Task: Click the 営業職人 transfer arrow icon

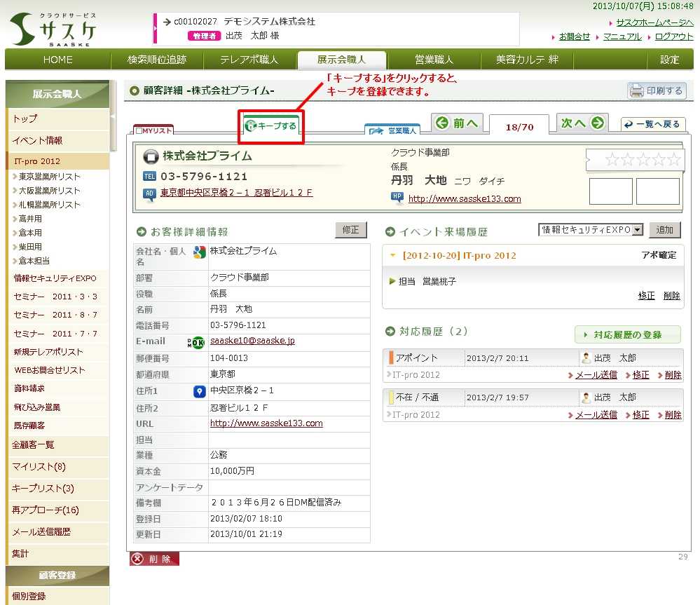Action: [x=376, y=131]
